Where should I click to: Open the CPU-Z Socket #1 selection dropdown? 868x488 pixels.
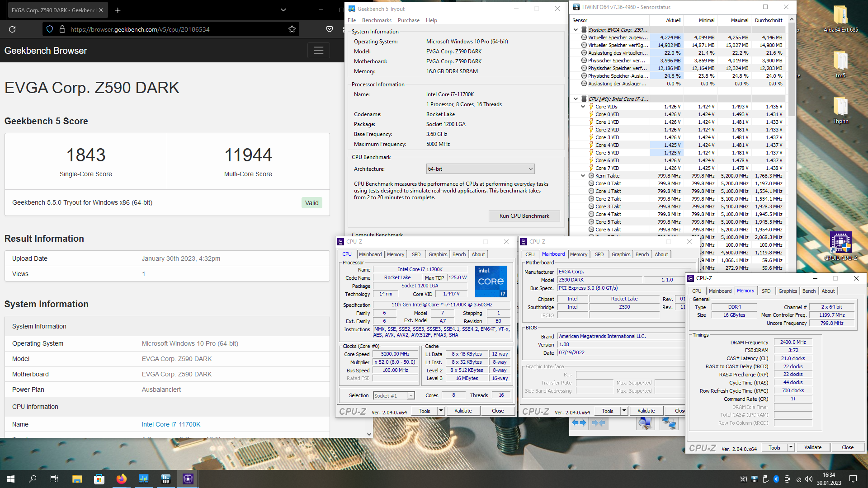click(x=394, y=396)
